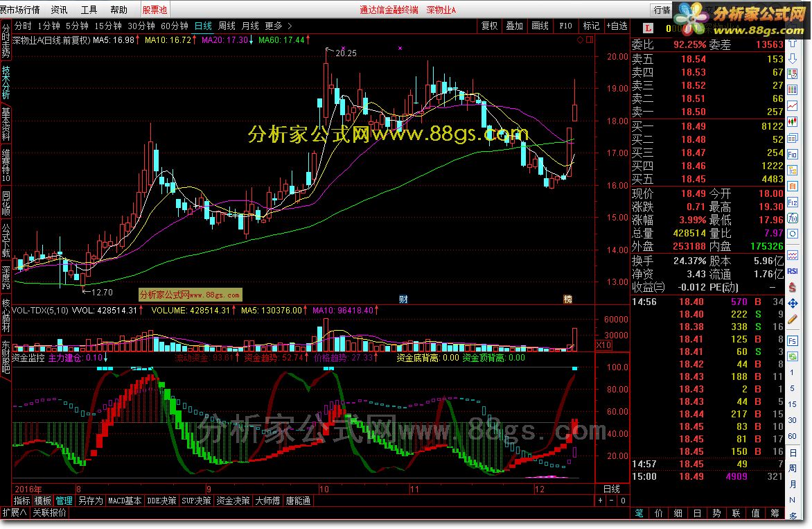Click the up arrow icon in right toolbar
This screenshot has height=529, width=812.
(793, 44)
